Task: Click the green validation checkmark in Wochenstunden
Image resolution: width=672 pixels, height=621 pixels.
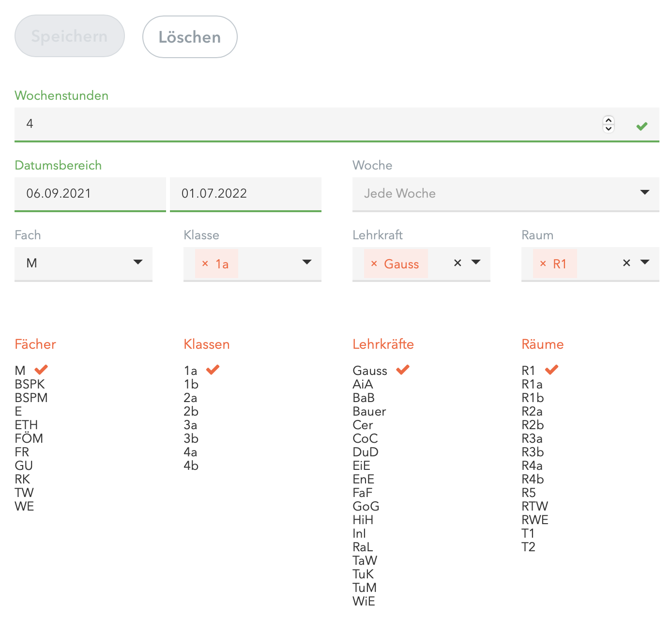Action: click(x=642, y=126)
